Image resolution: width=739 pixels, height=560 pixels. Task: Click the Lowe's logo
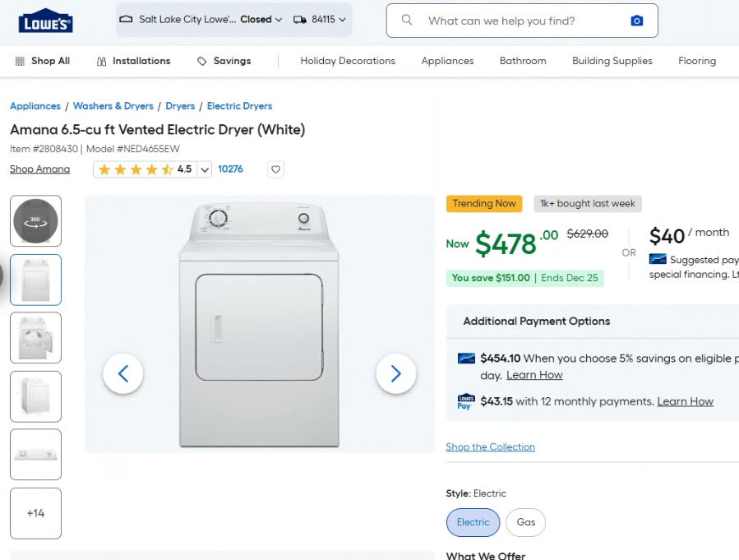(x=45, y=21)
